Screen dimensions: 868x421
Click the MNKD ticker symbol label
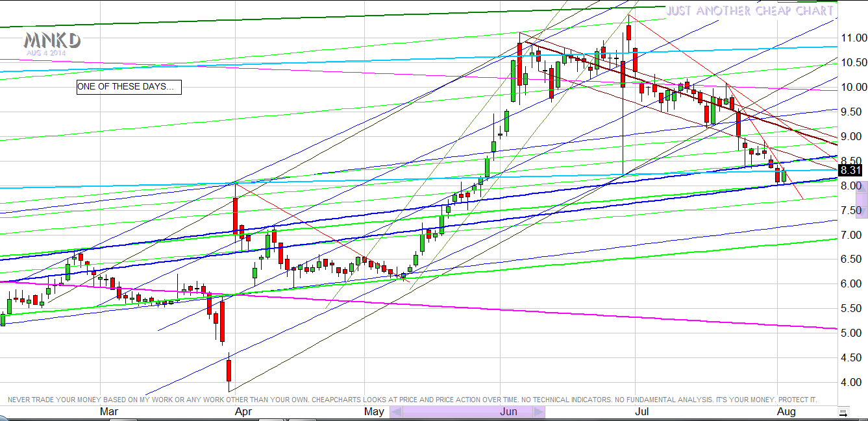point(53,41)
